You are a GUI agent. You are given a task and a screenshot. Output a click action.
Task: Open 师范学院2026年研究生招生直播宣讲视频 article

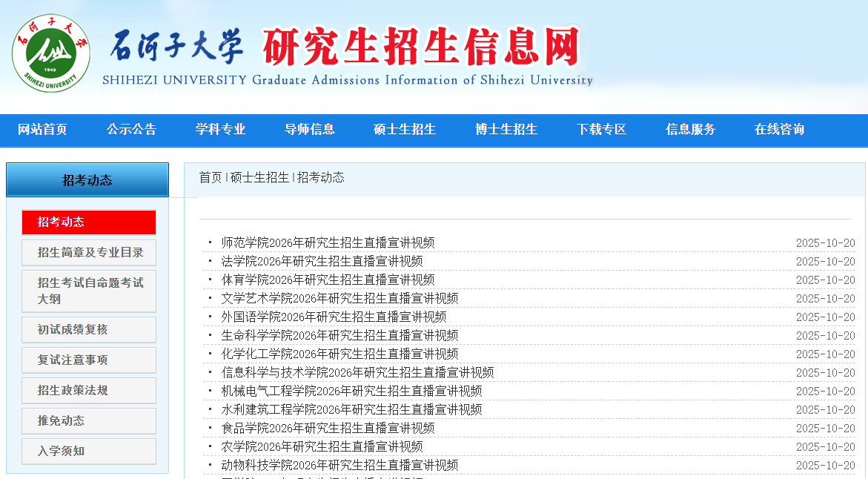point(328,242)
